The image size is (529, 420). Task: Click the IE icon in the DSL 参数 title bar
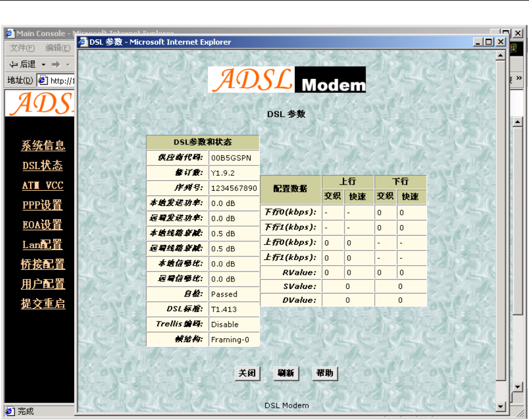83,42
